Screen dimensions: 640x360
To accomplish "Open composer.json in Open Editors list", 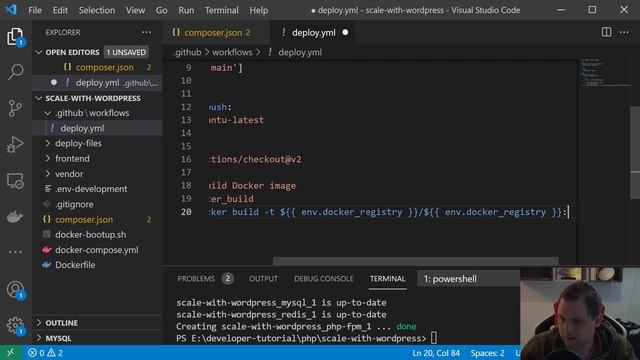I will pos(97,67).
